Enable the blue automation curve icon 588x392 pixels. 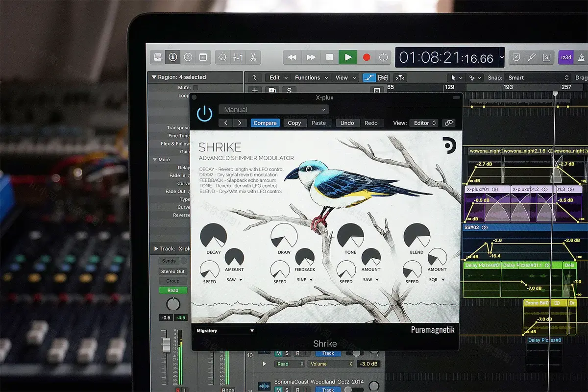click(x=369, y=77)
